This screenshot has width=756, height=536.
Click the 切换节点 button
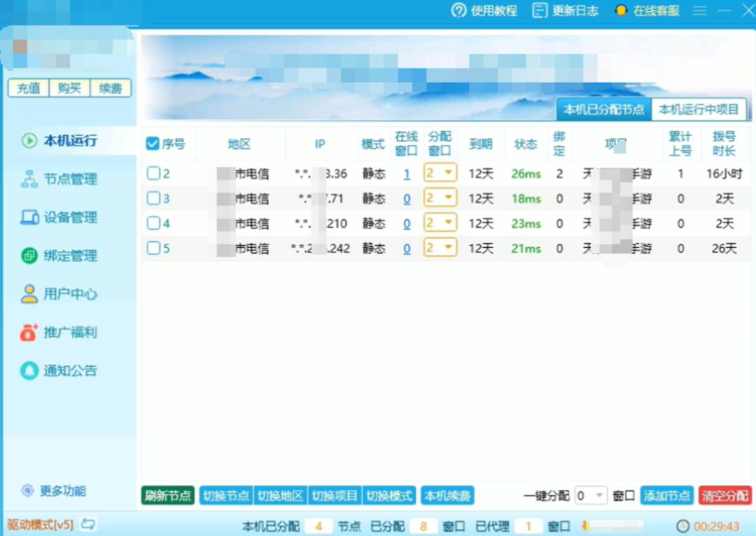pos(226,495)
